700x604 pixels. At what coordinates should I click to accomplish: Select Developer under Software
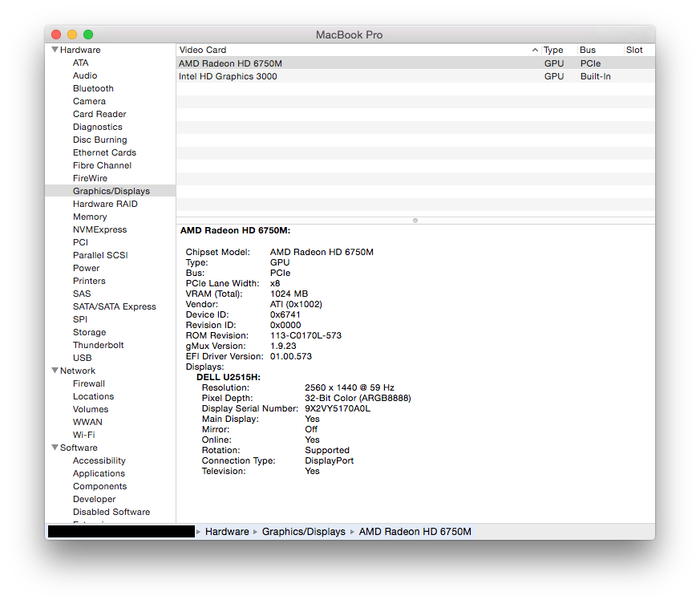[94, 499]
